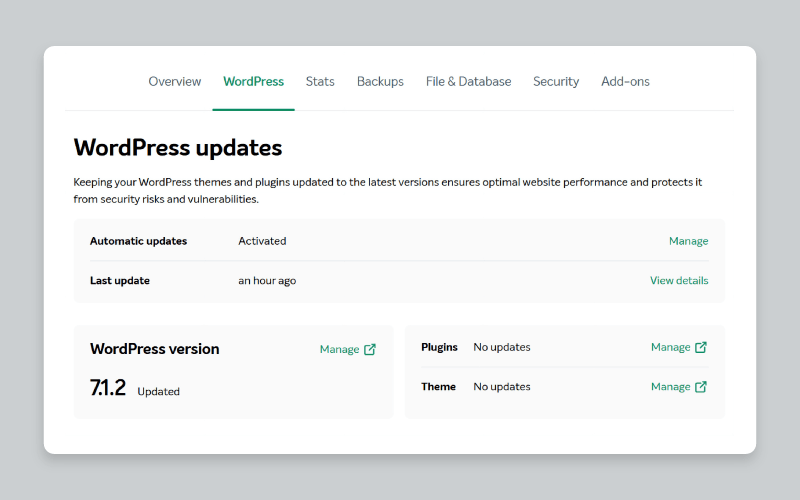Click Manage link for Automatic updates
The image size is (800, 500).
[688, 241]
